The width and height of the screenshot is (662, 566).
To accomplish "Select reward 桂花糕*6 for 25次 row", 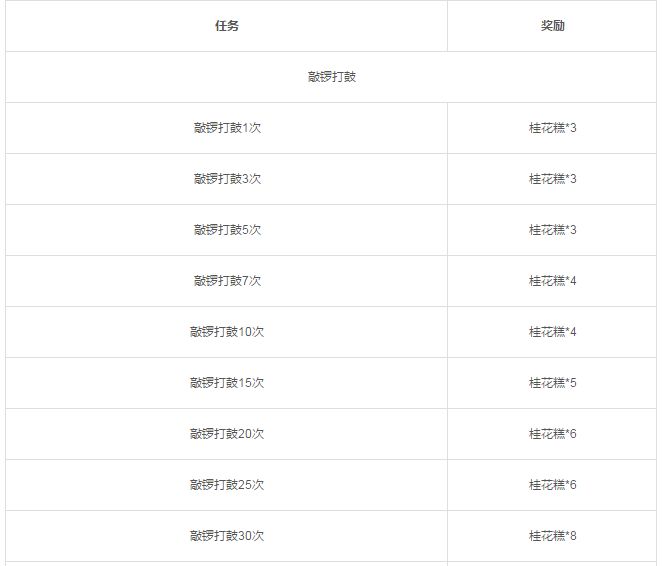I will [552, 485].
